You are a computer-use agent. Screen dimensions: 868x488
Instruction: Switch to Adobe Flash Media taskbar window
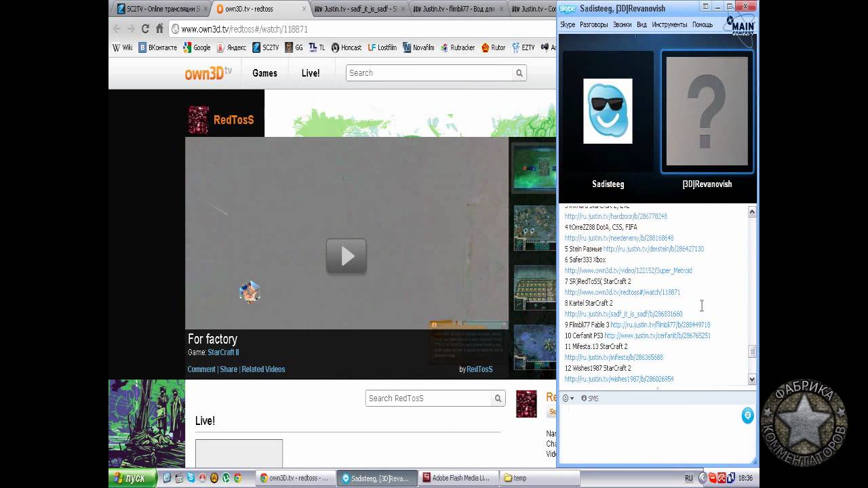point(458,478)
